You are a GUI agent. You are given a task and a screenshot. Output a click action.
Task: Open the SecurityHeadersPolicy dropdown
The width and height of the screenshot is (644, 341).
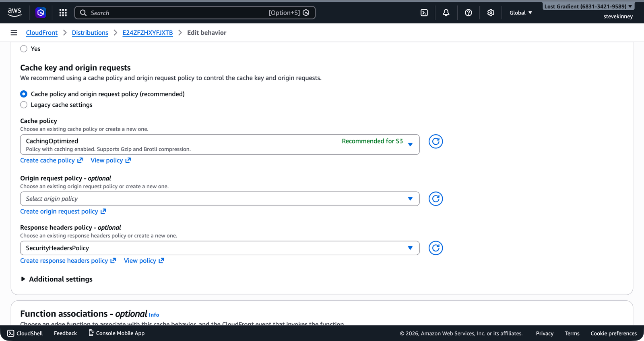220,248
